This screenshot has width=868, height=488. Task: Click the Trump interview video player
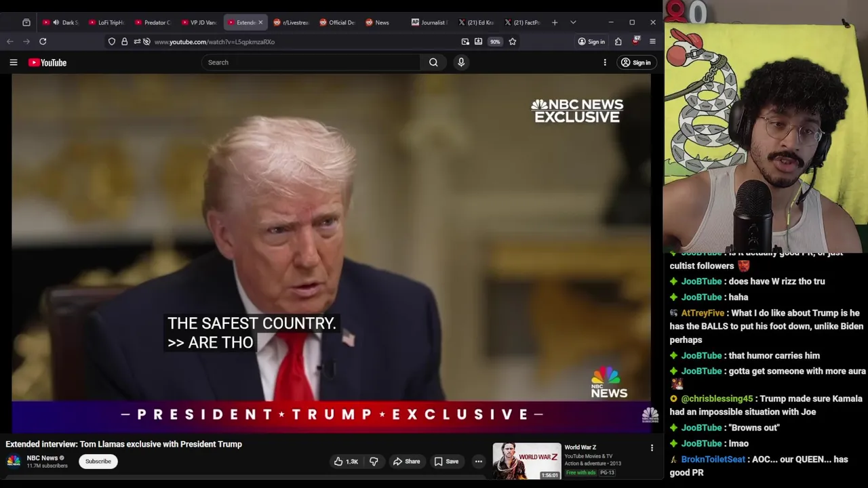[331, 253]
